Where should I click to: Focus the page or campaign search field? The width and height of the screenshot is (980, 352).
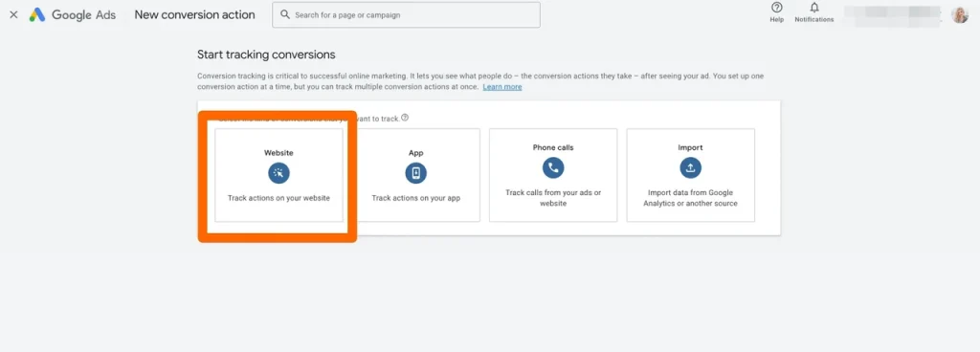coord(406,14)
